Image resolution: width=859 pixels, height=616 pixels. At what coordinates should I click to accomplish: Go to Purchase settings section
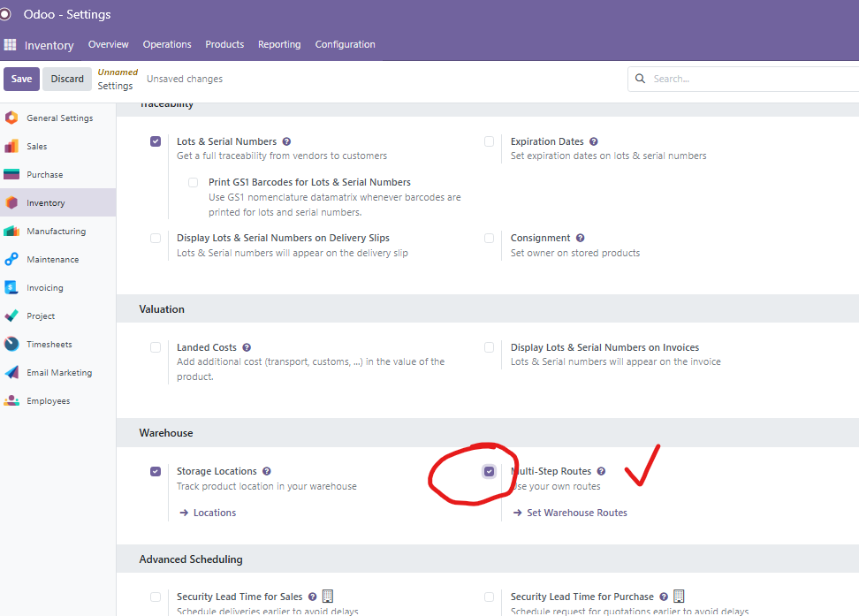(44, 175)
